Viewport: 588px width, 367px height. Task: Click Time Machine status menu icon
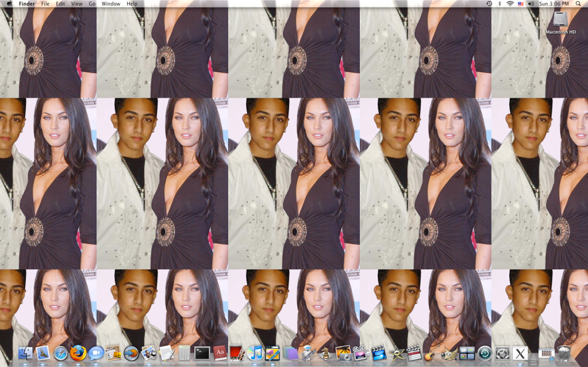pos(489,4)
